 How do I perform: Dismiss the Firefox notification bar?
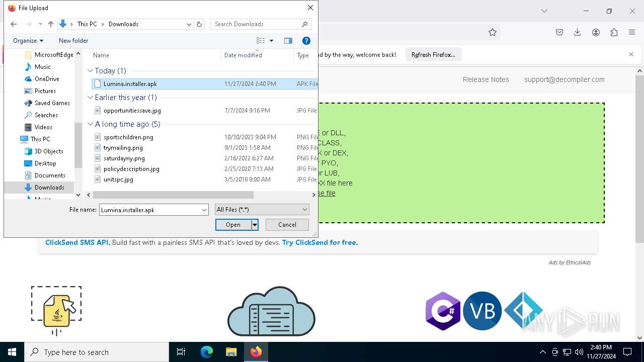(x=631, y=54)
